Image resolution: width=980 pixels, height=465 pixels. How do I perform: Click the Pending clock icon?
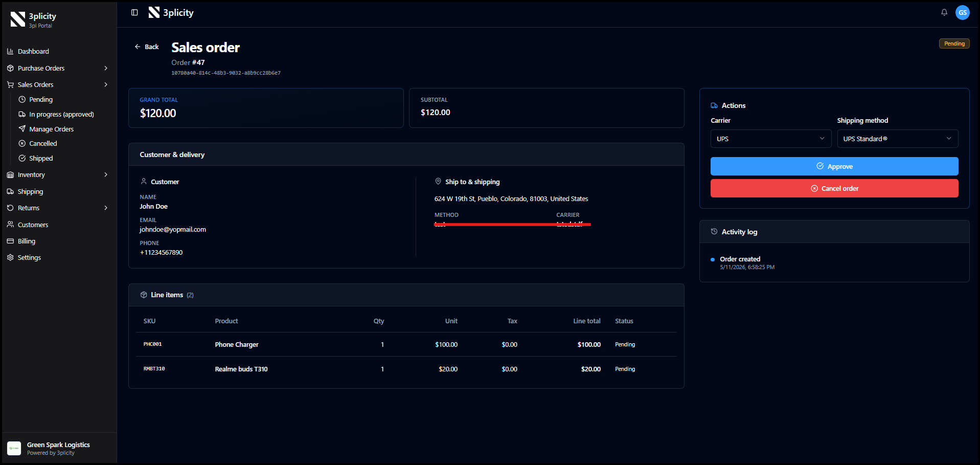[x=22, y=100]
